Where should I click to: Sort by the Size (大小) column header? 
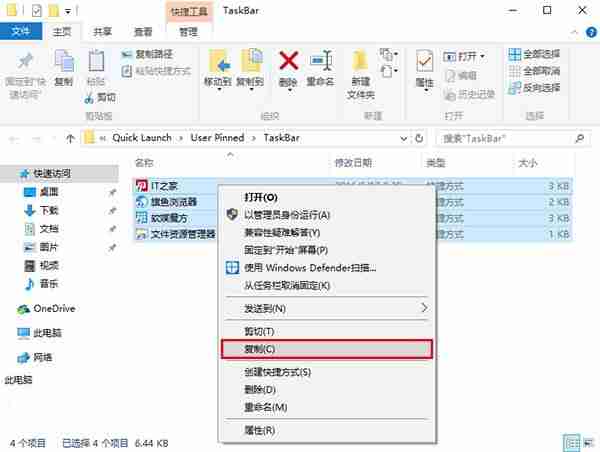click(x=527, y=163)
